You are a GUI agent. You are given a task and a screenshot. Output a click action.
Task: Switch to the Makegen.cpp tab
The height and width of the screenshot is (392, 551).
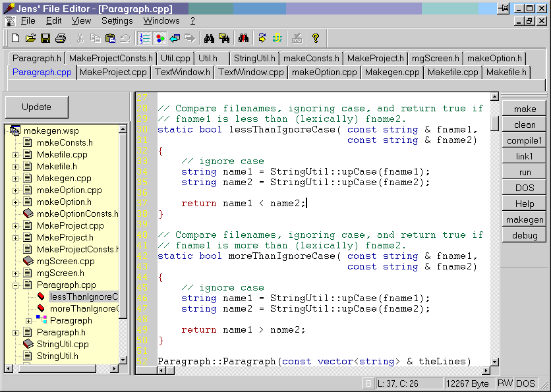[x=392, y=72]
